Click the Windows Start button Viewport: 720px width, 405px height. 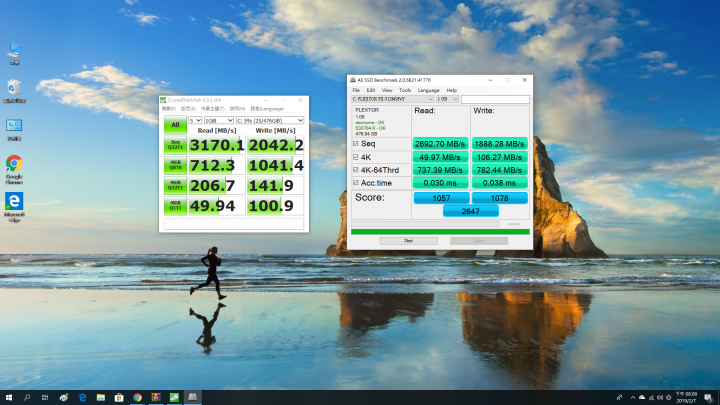pos(7,397)
